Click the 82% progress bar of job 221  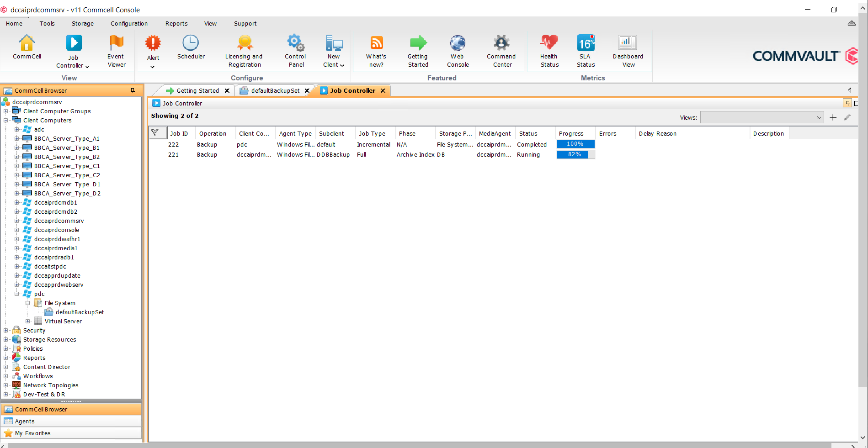(575, 154)
